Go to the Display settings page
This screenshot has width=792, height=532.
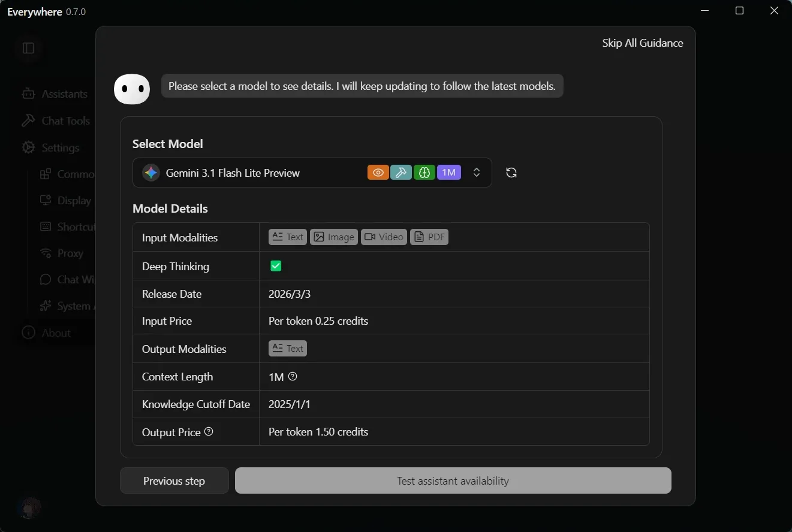click(x=65, y=201)
